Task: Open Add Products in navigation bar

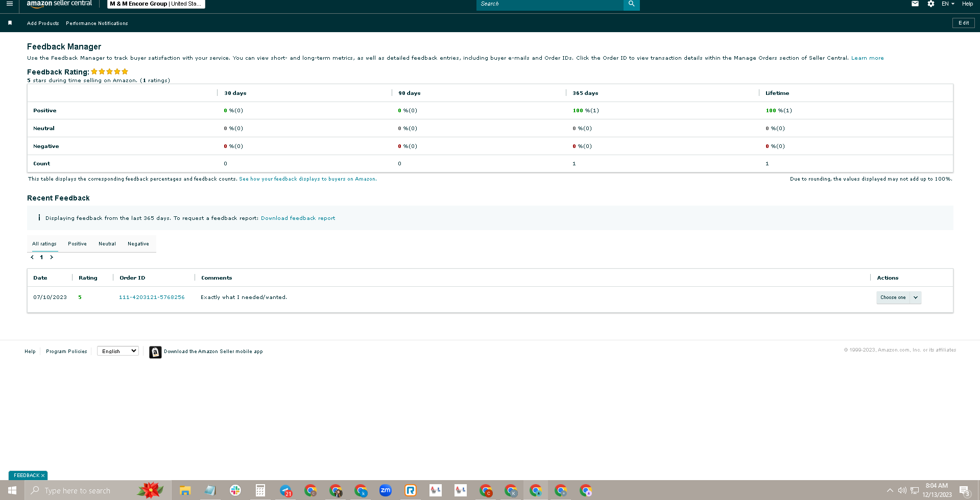Action: [43, 23]
